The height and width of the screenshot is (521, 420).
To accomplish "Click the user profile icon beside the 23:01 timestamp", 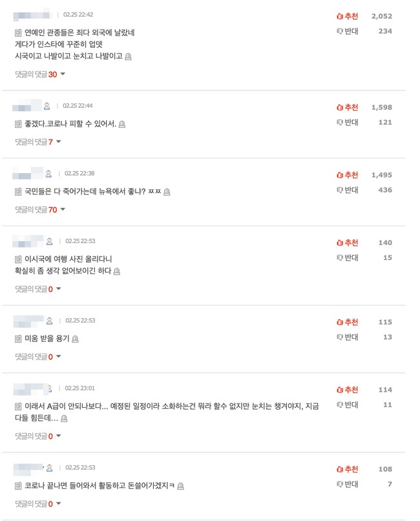I will click(49, 388).
